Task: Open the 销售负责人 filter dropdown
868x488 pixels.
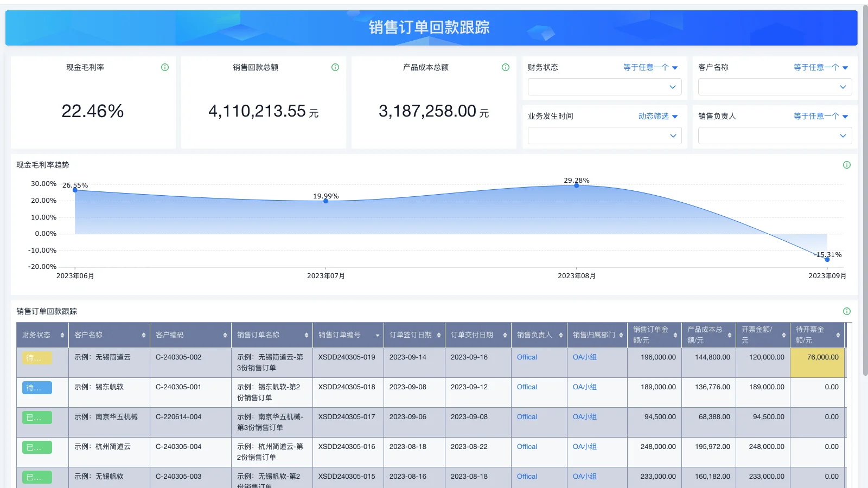Action: pyautogui.click(x=775, y=136)
